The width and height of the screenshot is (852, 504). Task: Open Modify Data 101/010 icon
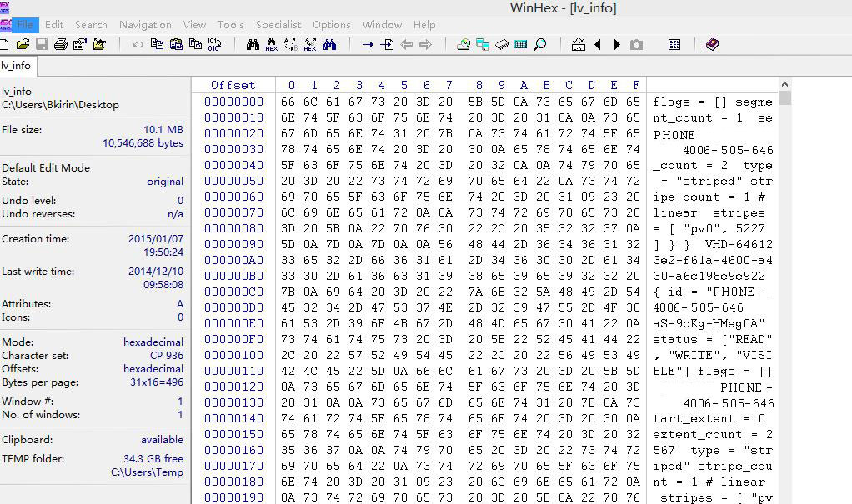pyautogui.click(x=214, y=44)
